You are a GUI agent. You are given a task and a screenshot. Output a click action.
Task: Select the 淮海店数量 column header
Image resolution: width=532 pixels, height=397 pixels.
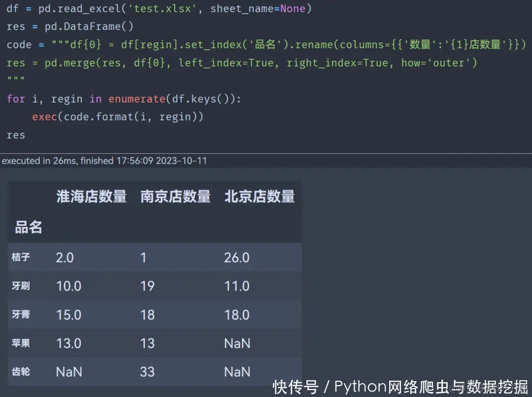click(x=91, y=196)
